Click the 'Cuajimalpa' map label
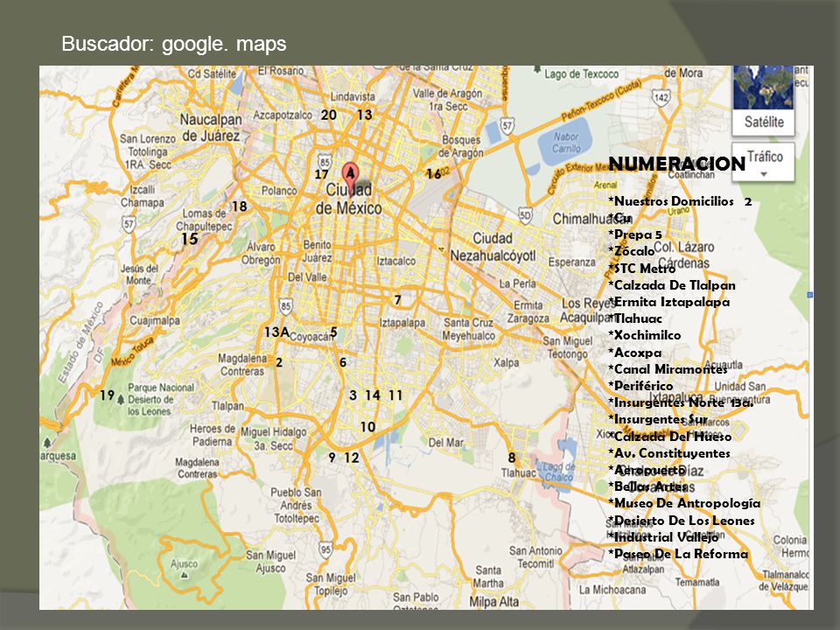Screen dimensions: 840x630 (155, 320)
